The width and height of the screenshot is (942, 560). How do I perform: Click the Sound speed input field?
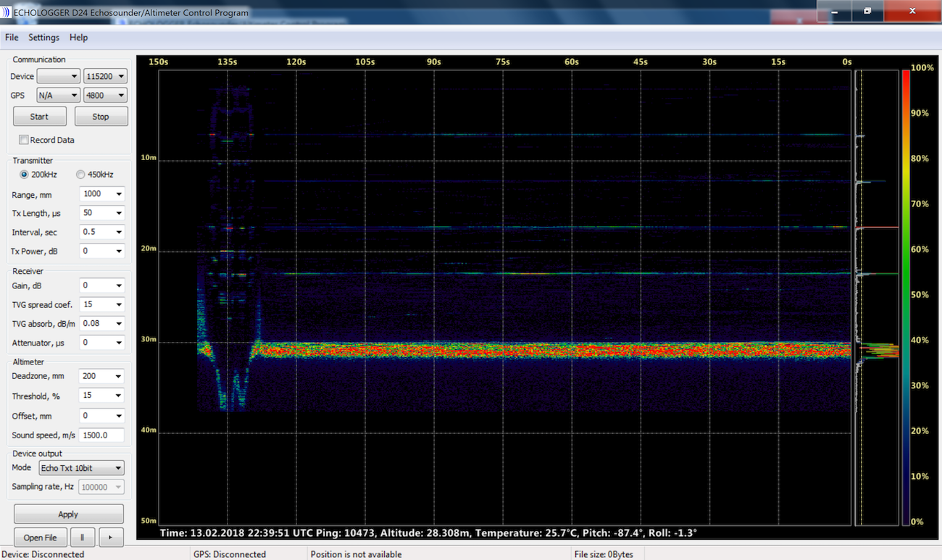point(101,435)
